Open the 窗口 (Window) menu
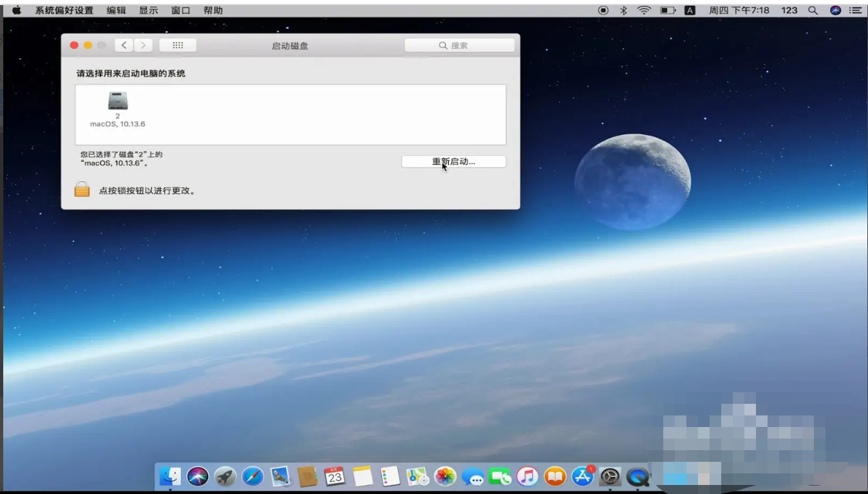 tap(181, 10)
